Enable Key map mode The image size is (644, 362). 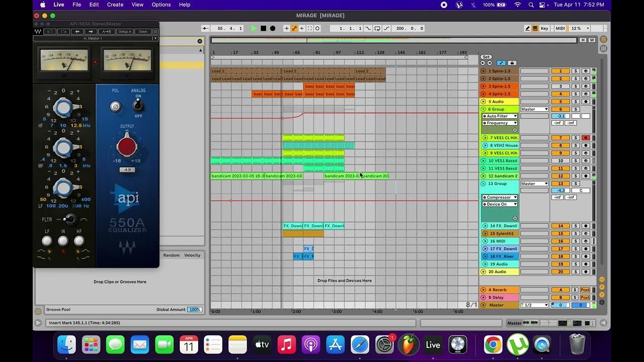click(544, 29)
